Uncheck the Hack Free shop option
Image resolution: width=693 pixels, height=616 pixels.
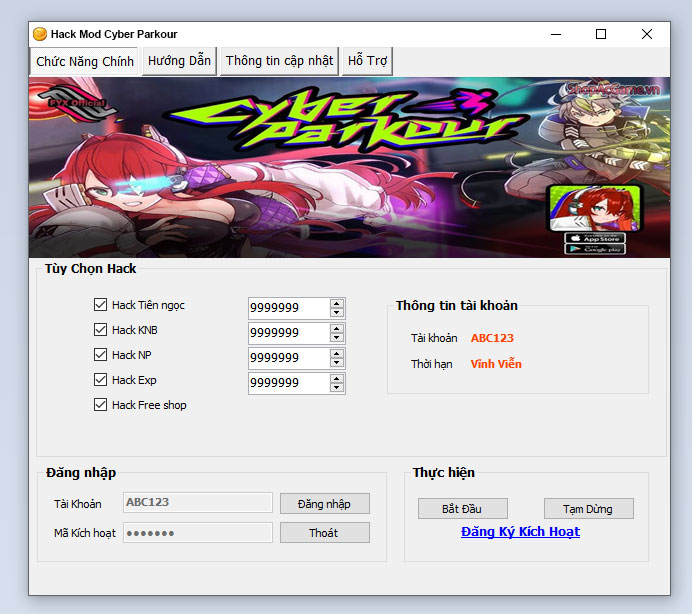pos(100,405)
